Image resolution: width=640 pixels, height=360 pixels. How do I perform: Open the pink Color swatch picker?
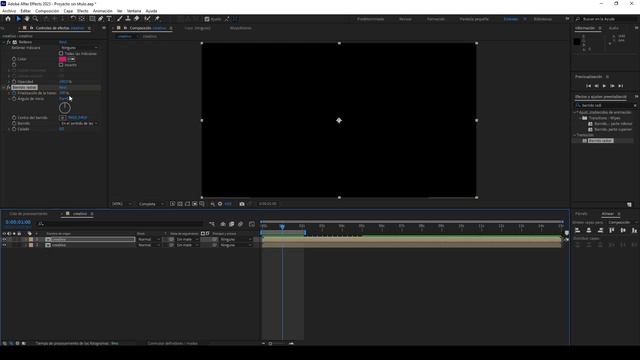63,59
